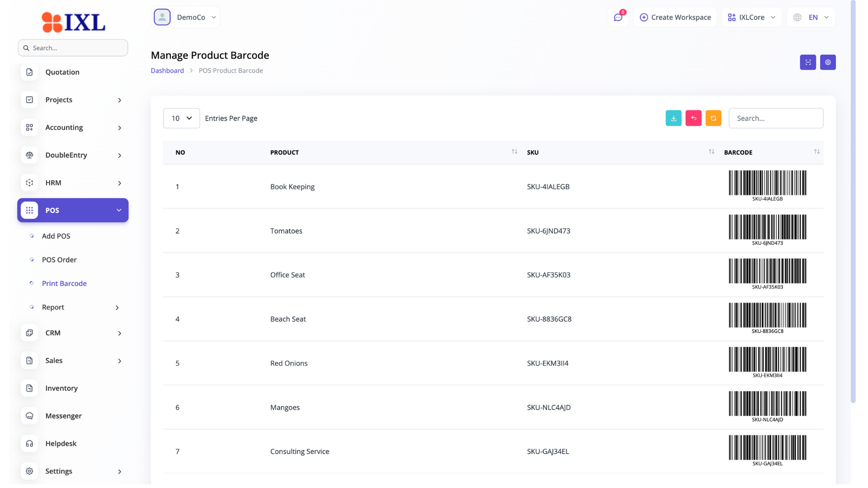Click the table Search field
868x488 pixels.
[x=776, y=118]
